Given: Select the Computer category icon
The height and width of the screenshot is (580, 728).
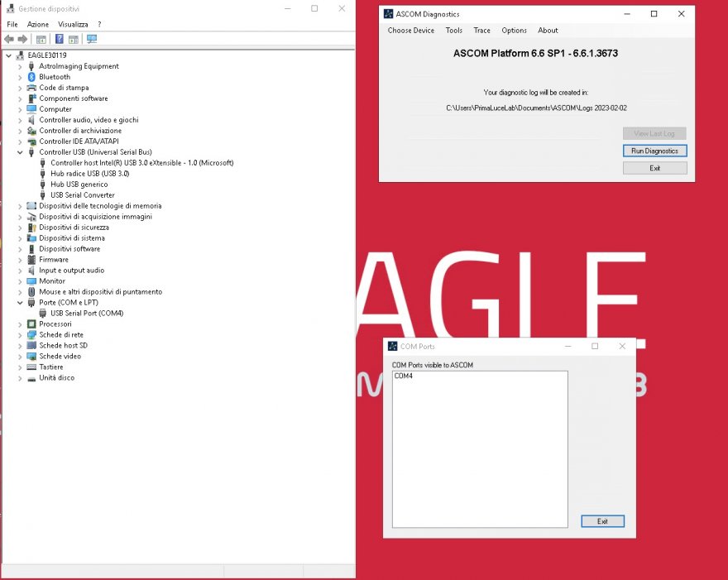Looking at the screenshot, I should [31, 109].
